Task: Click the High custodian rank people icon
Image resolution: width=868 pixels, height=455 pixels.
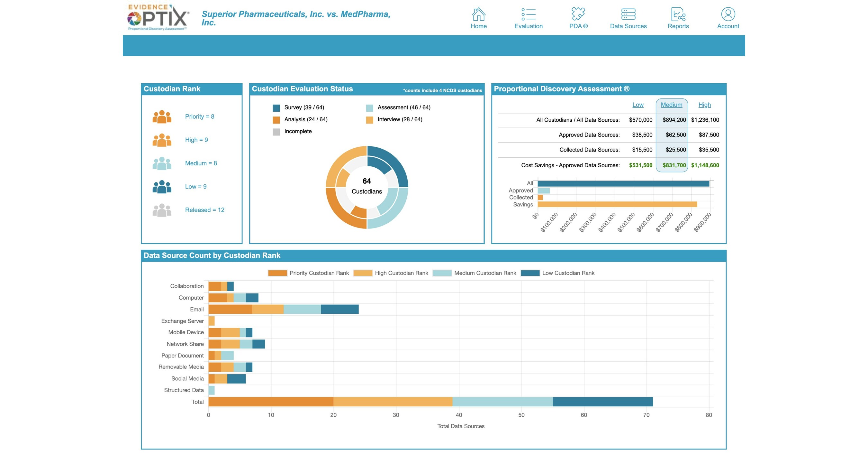Action: point(162,139)
